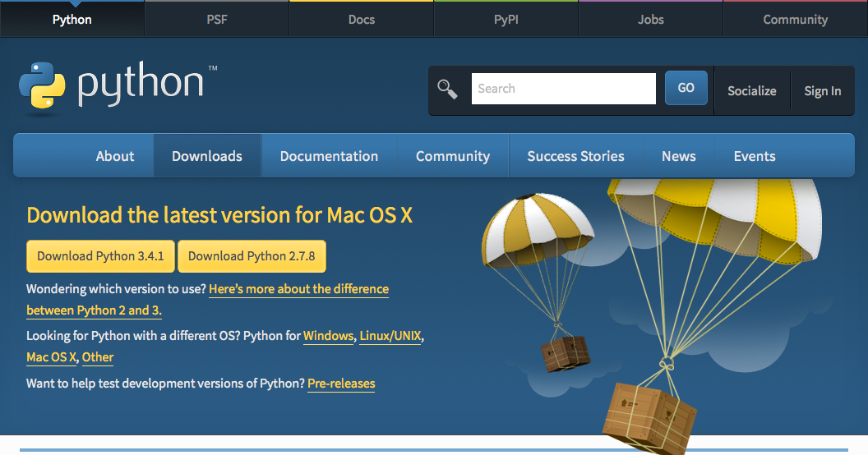Open the Downloads navigation menu
The image size is (868, 455).
click(207, 156)
